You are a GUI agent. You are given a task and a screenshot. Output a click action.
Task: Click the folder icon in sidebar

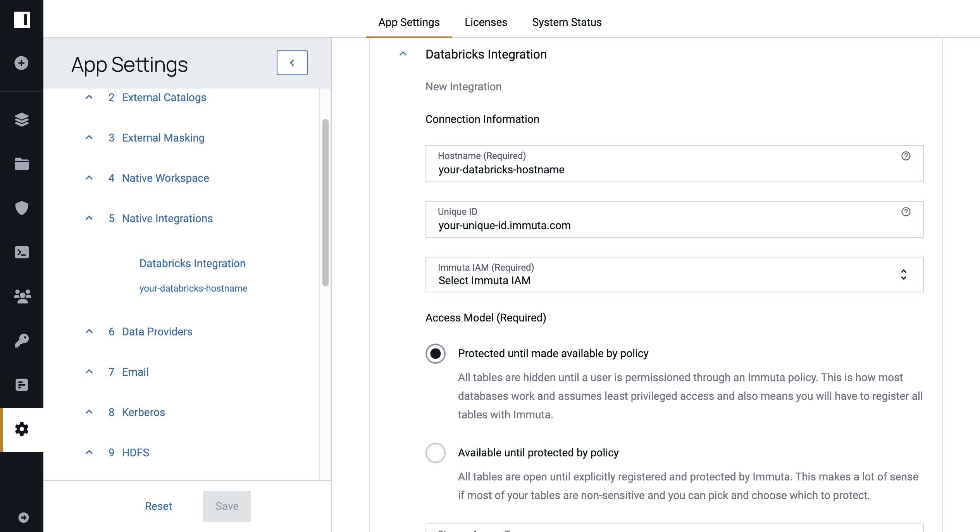[x=21, y=163]
